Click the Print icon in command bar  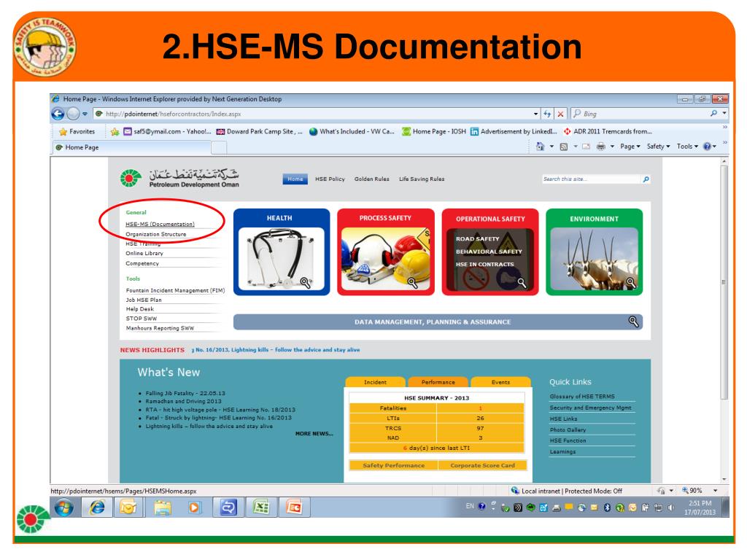(x=601, y=147)
